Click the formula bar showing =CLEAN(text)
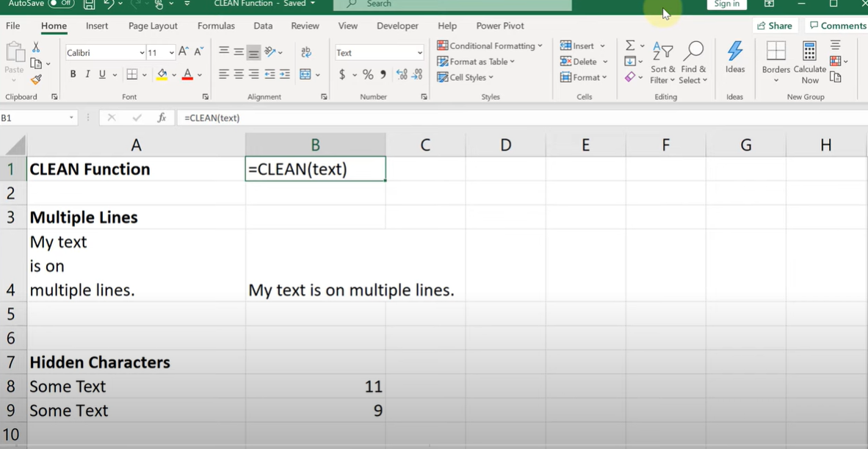Image resolution: width=868 pixels, height=449 pixels. [x=521, y=118]
